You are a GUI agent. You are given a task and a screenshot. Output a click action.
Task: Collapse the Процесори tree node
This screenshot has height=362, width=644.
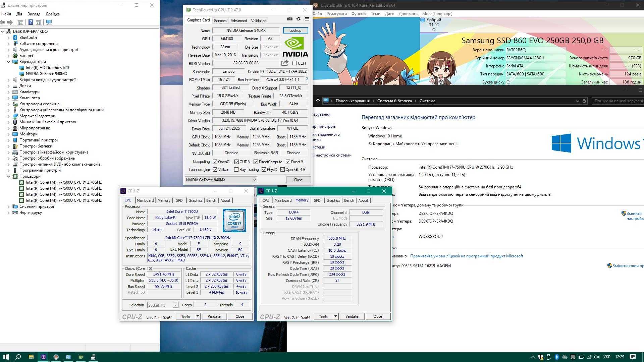click(x=8, y=176)
